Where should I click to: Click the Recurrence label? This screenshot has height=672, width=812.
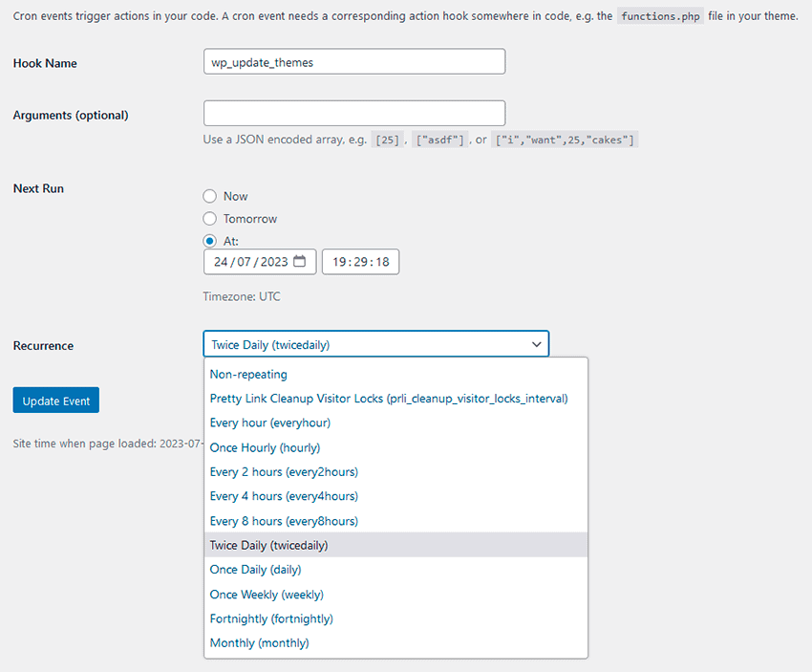(43, 346)
